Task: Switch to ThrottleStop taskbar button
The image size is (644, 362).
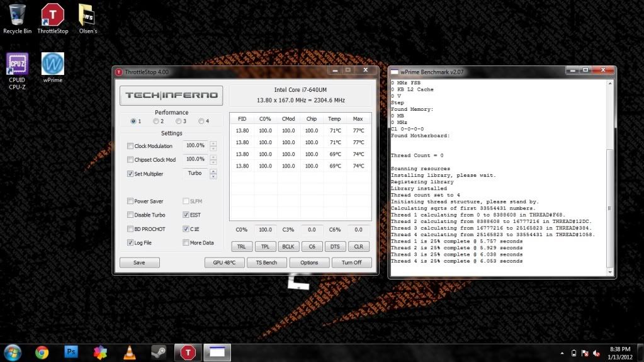Action: [188, 353]
